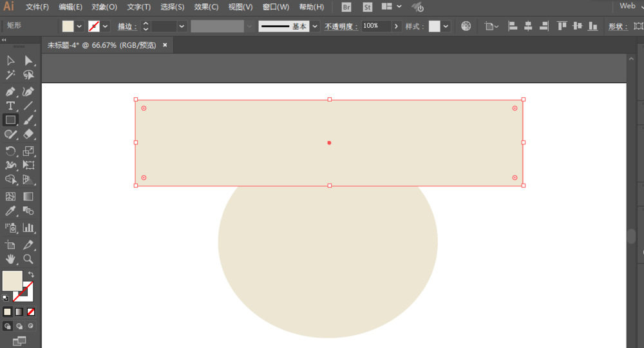Image resolution: width=644 pixels, height=348 pixels.
Task: Select the Perspective Grid tool
Action: 28,180
